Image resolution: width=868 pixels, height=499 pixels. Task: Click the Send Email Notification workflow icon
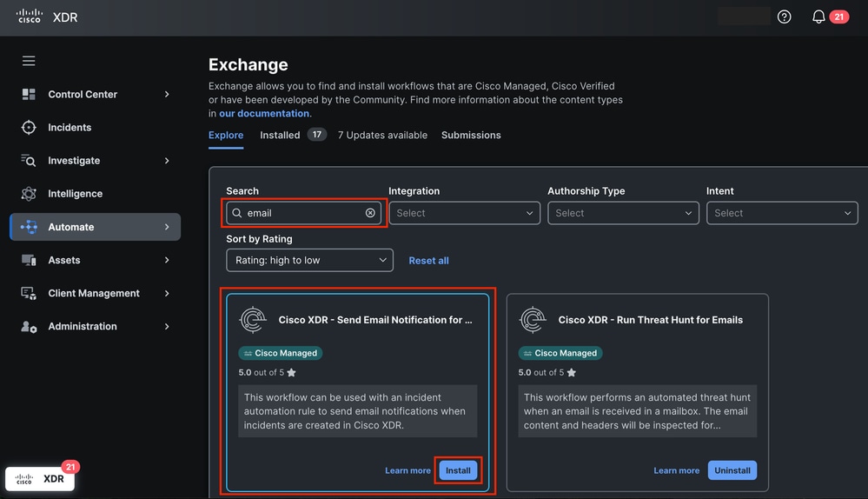click(253, 320)
